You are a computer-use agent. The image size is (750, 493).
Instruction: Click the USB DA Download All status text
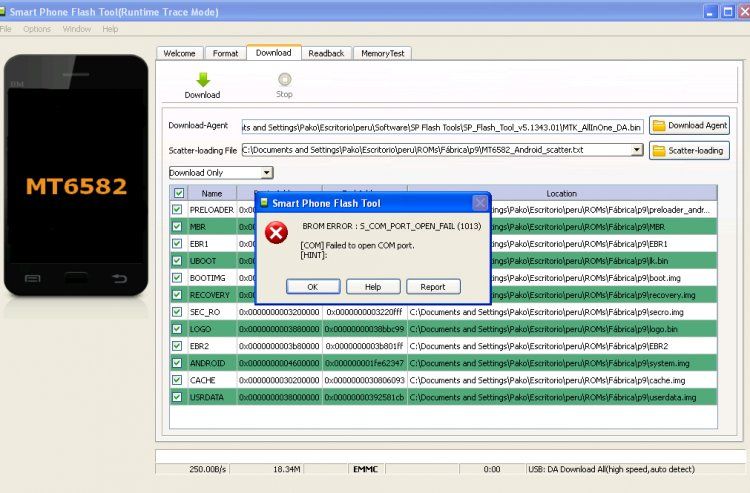[611, 469]
